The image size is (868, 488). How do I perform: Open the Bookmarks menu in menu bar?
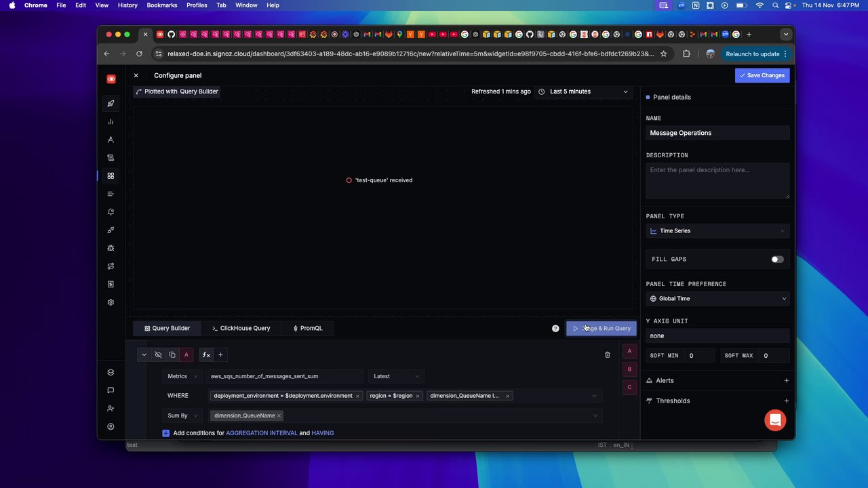point(162,5)
